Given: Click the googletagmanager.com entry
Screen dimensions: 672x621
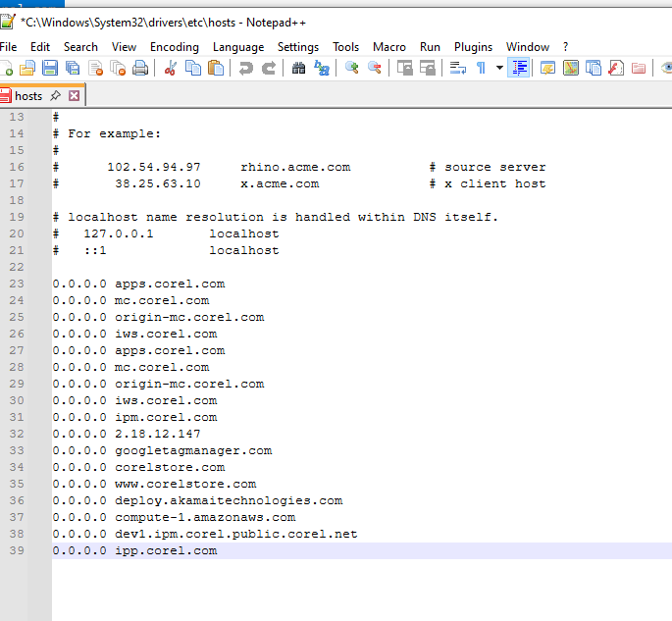Looking at the screenshot, I should point(193,450).
